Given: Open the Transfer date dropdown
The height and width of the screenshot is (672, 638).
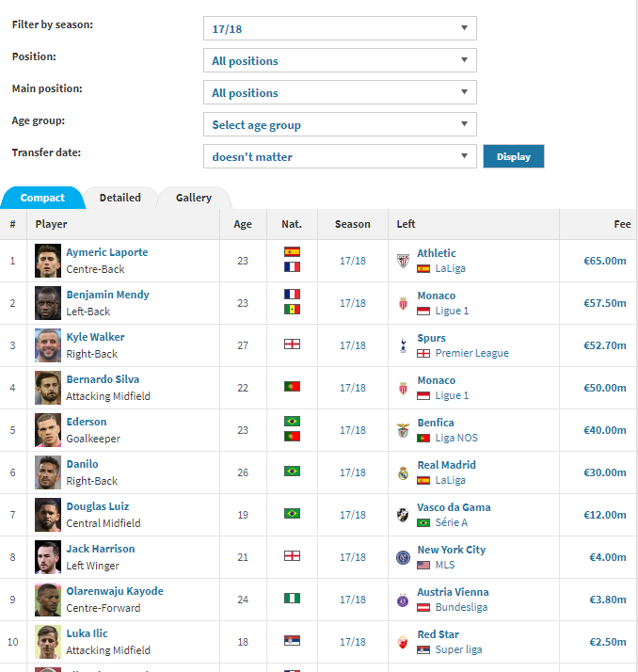Looking at the screenshot, I should pos(340,156).
